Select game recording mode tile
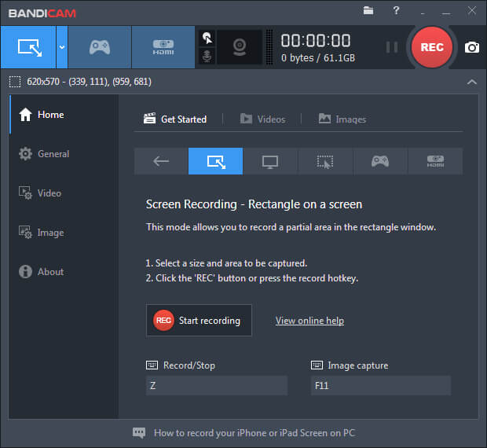 (x=380, y=161)
